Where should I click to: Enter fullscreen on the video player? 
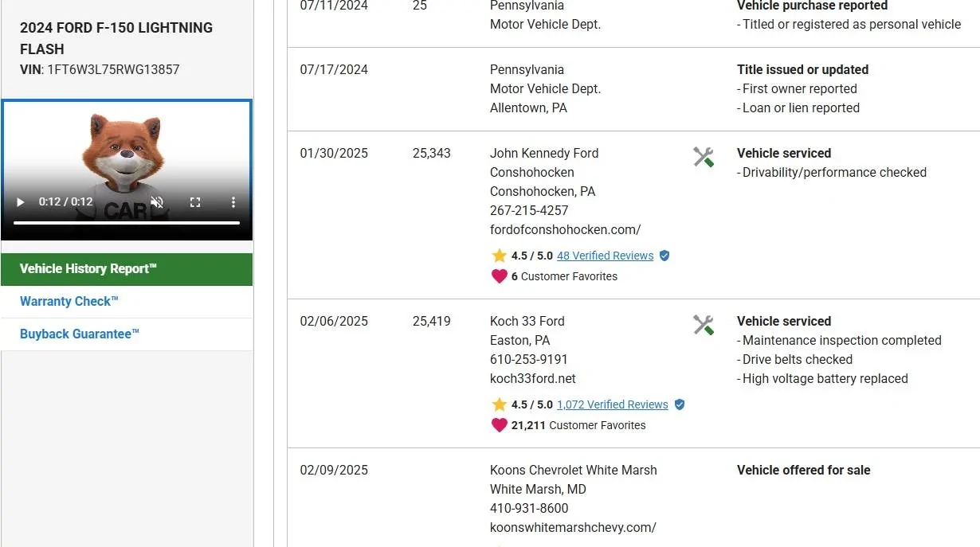[x=195, y=202]
